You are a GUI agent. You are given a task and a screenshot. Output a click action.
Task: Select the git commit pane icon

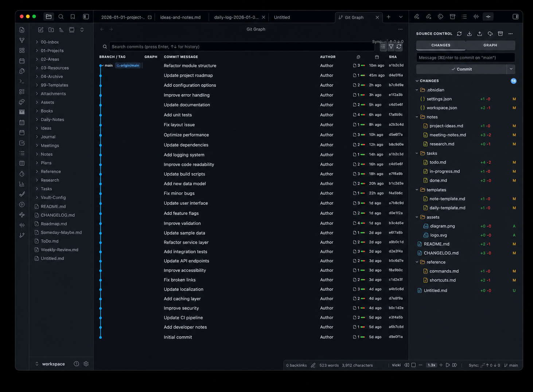point(488,17)
